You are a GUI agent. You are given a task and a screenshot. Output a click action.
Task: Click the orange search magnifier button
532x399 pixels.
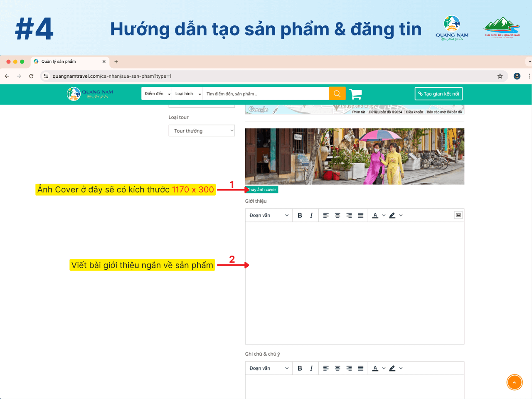[337, 94]
